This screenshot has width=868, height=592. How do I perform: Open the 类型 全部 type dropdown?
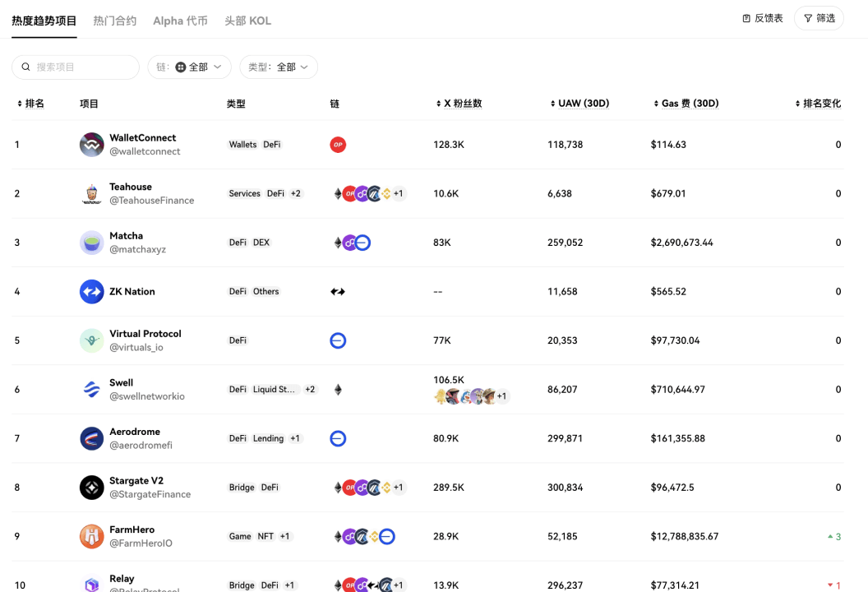[279, 67]
